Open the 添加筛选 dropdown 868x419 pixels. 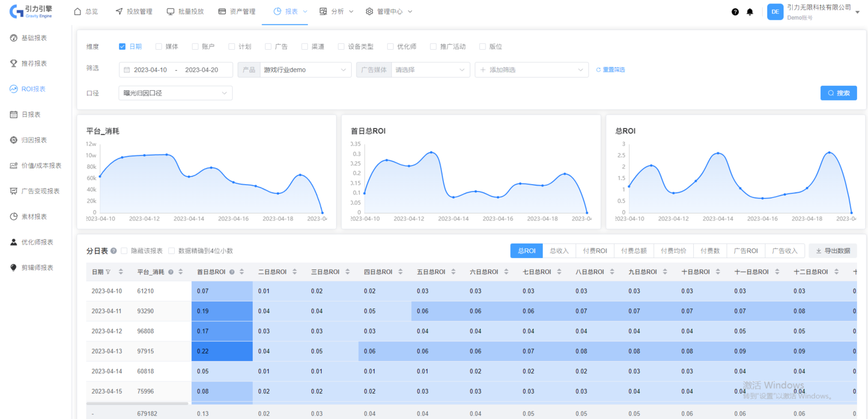(531, 70)
